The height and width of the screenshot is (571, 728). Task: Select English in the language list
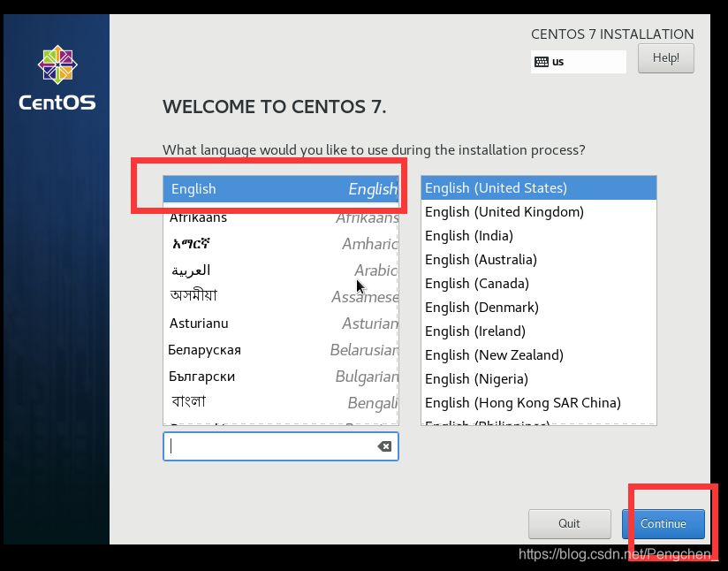280,189
